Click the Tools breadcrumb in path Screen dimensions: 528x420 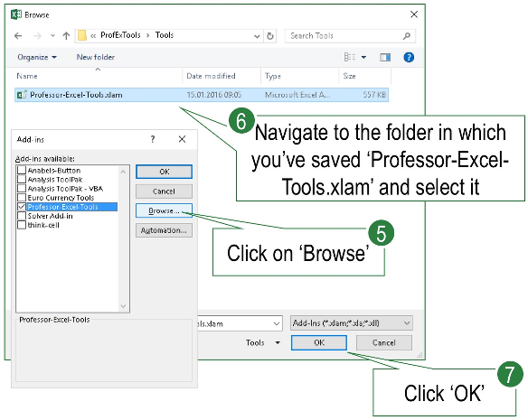(165, 35)
